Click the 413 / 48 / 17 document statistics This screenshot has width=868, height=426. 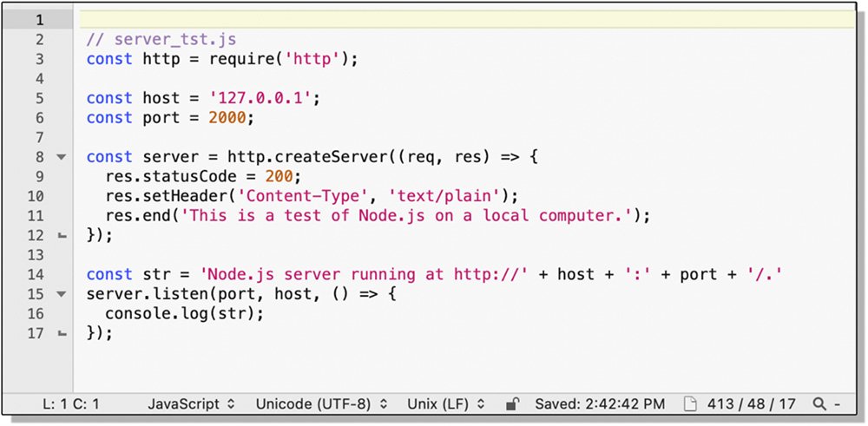[751, 403]
